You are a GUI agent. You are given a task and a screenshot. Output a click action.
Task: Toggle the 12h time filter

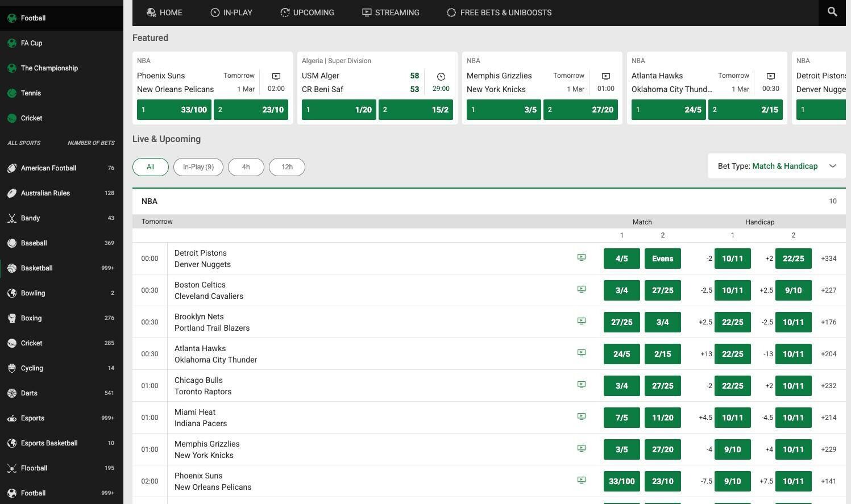click(287, 167)
